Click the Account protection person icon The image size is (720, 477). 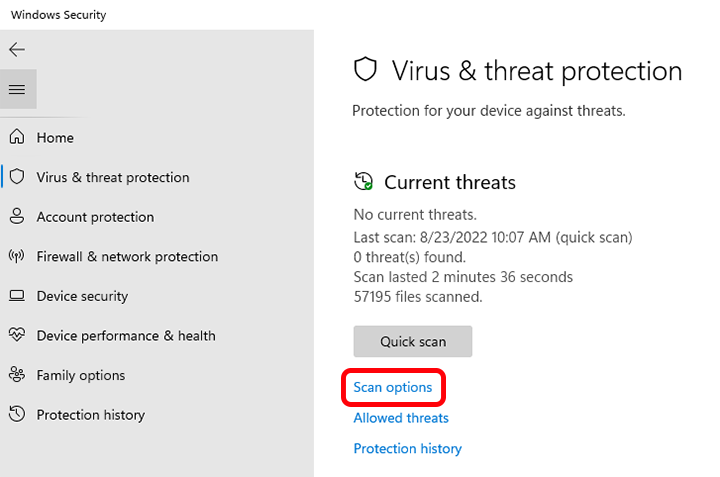17,217
